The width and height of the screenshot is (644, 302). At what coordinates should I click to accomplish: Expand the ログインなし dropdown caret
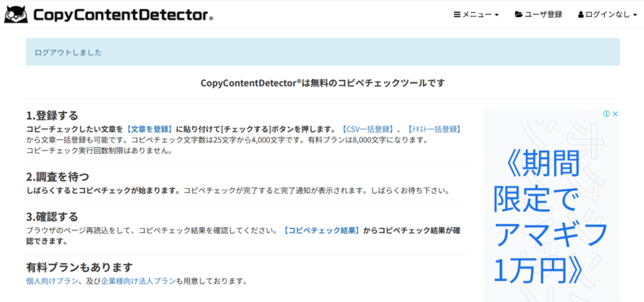pyautogui.click(x=635, y=15)
